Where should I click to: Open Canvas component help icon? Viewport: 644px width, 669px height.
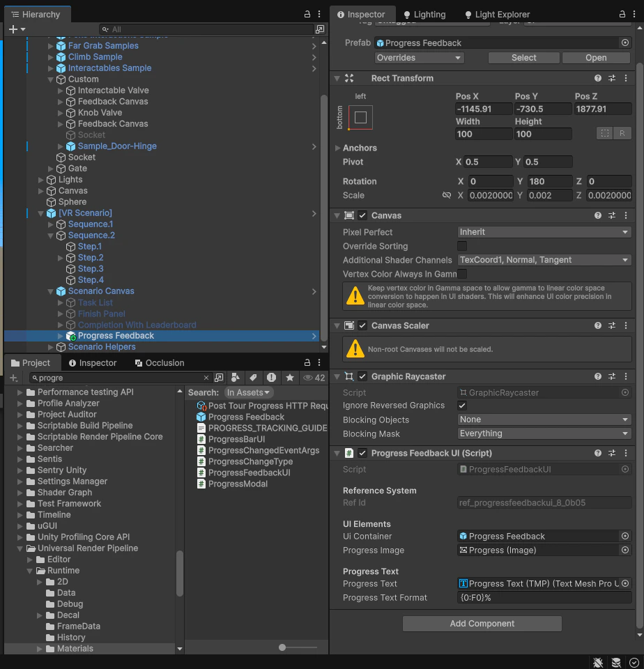(597, 215)
